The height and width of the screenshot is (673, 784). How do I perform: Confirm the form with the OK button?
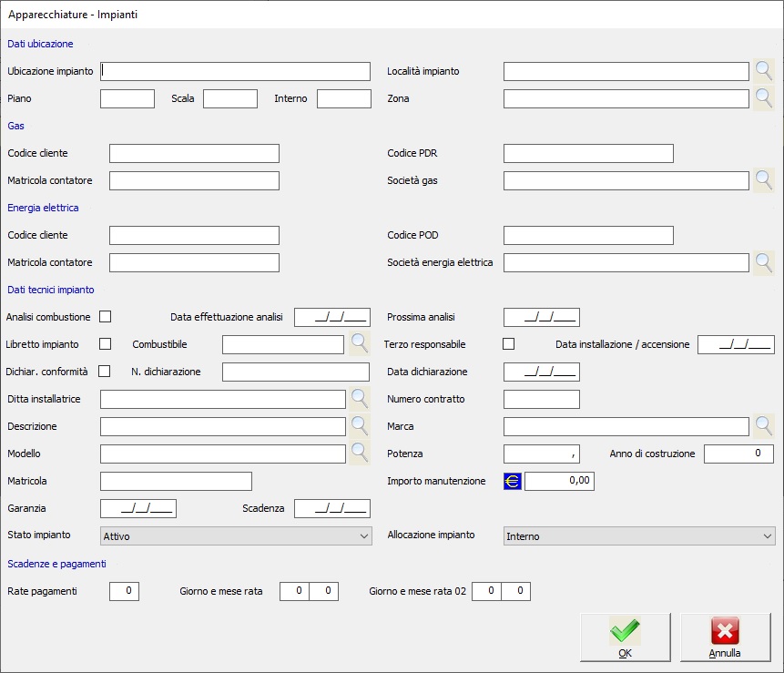625,637
